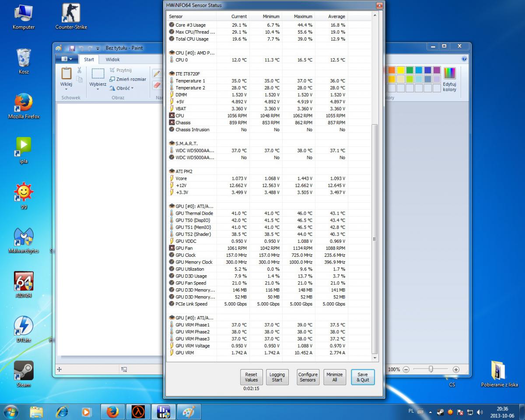Image resolution: width=525 pixels, height=420 pixels.
Task: Select the AIDA64 desktop shortcut
Action: point(24,285)
